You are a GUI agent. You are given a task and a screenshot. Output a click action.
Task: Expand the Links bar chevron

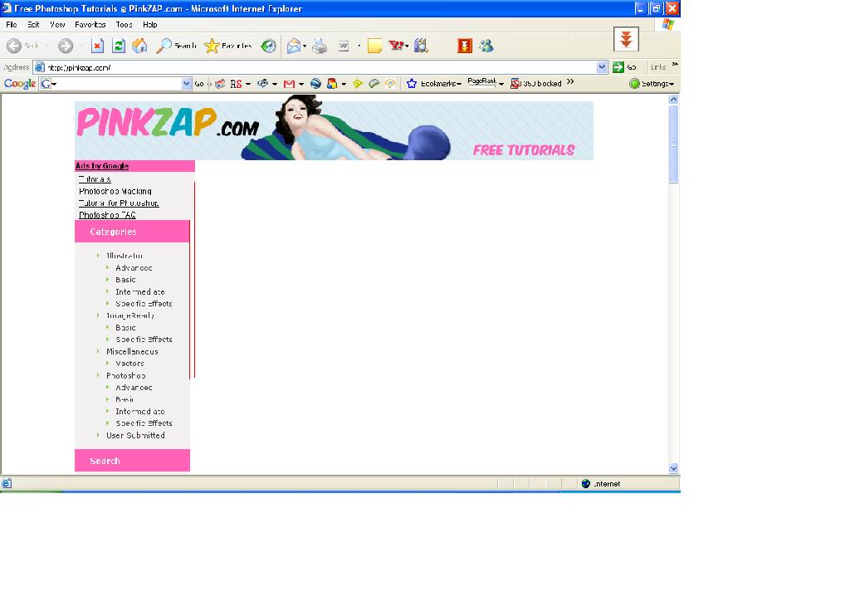675,65
